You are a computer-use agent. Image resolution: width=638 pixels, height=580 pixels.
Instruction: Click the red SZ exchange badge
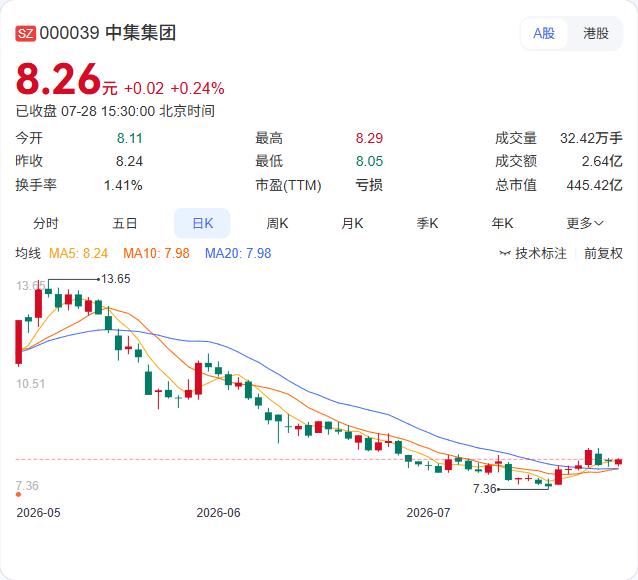coord(26,33)
